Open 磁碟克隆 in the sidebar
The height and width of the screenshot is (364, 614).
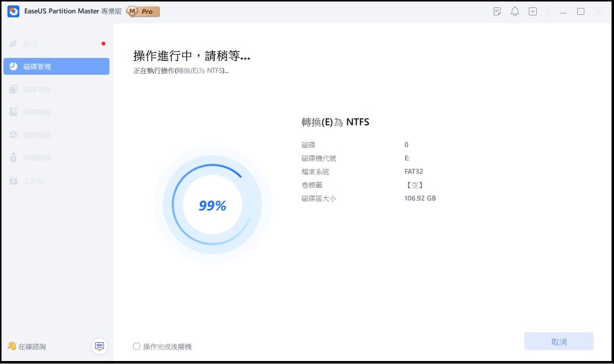pos(56,89)
